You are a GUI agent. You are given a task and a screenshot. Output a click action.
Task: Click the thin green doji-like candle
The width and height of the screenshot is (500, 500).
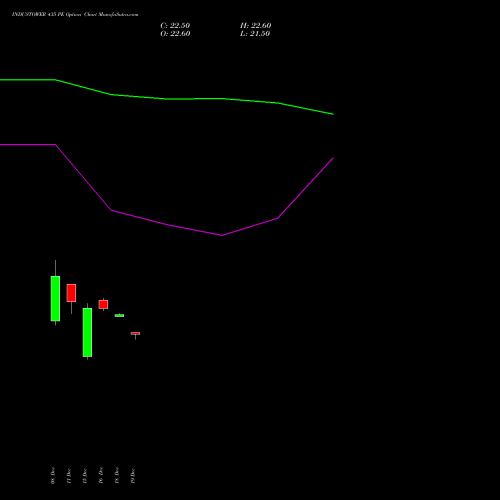coord(119,315)
